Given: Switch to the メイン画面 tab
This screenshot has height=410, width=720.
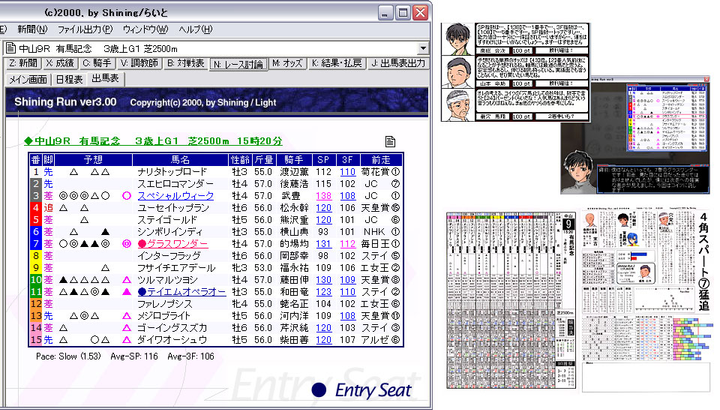Looking at the screenshot, I should 28,79.
